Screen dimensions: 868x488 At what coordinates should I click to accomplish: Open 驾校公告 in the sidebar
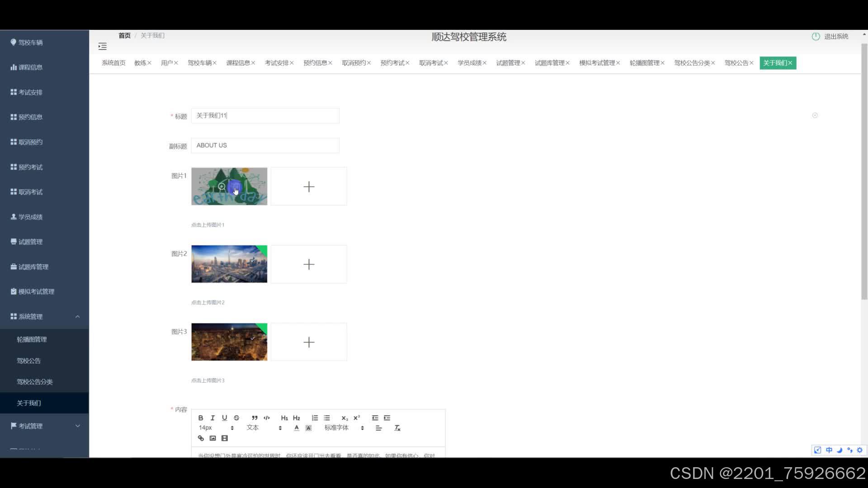(29, 361)
